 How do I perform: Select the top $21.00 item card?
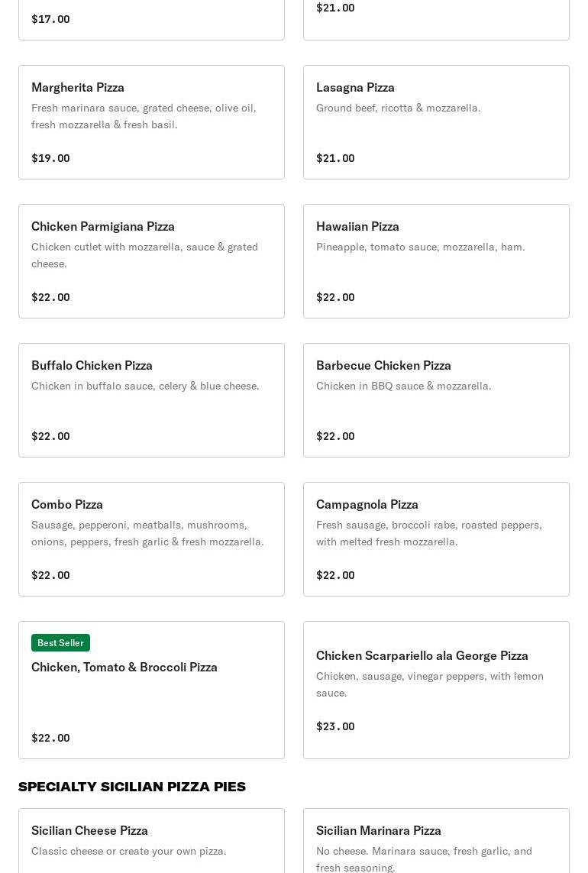[436, 15]
